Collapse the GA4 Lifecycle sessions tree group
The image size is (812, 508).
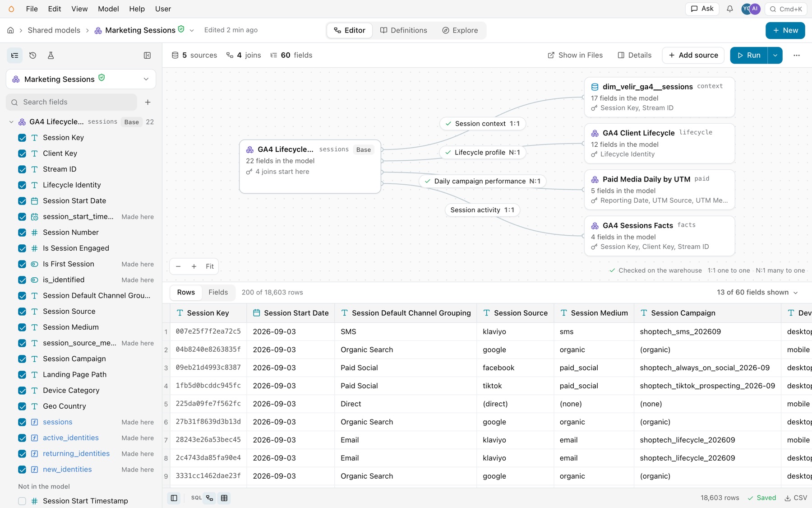pyautogui.click(x=11, y=122)
